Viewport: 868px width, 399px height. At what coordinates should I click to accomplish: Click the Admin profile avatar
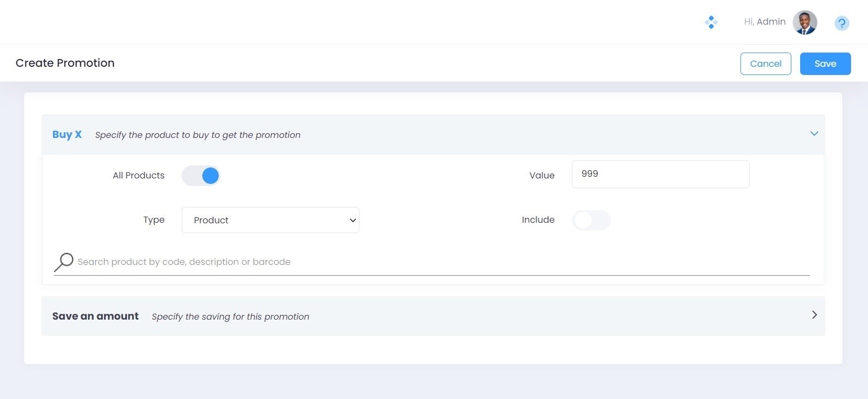pos(805,22)
